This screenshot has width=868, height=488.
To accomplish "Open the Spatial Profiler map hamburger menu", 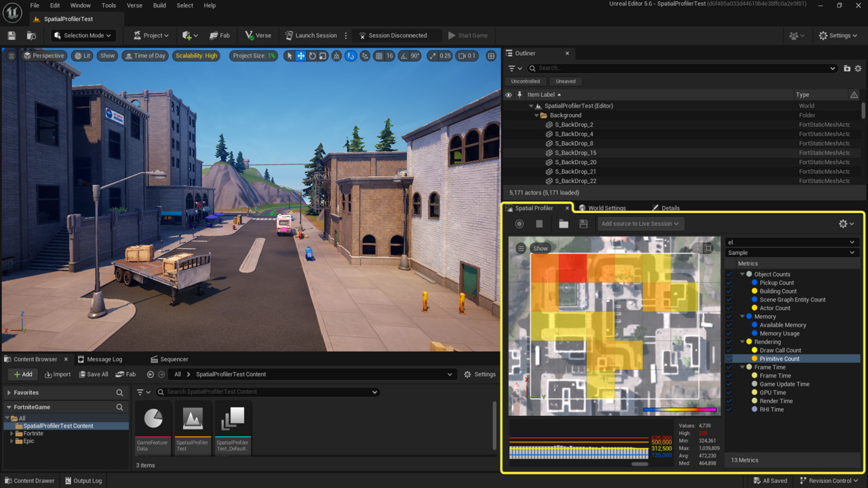I will pyautogui.click(x=521, y=248).
